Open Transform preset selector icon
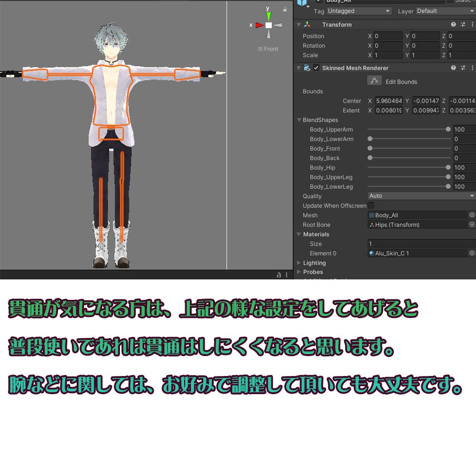476x476 pixels. click(x=463, y=24)
